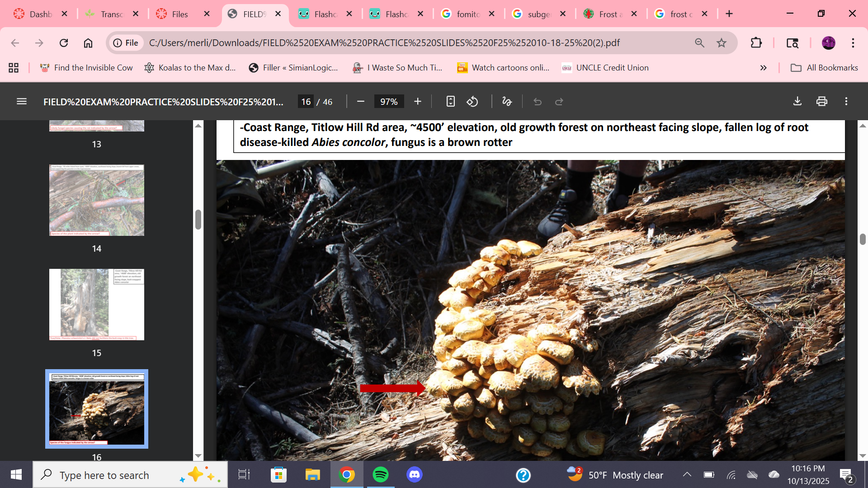
Task: Show hidden system tray icons
Action: [x=687, y=474]
